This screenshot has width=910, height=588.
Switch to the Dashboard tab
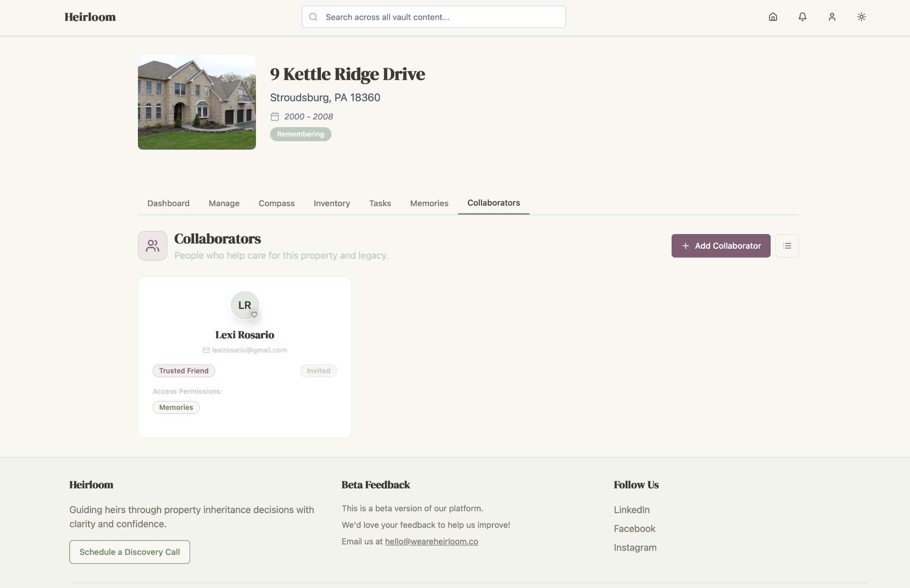168,203
